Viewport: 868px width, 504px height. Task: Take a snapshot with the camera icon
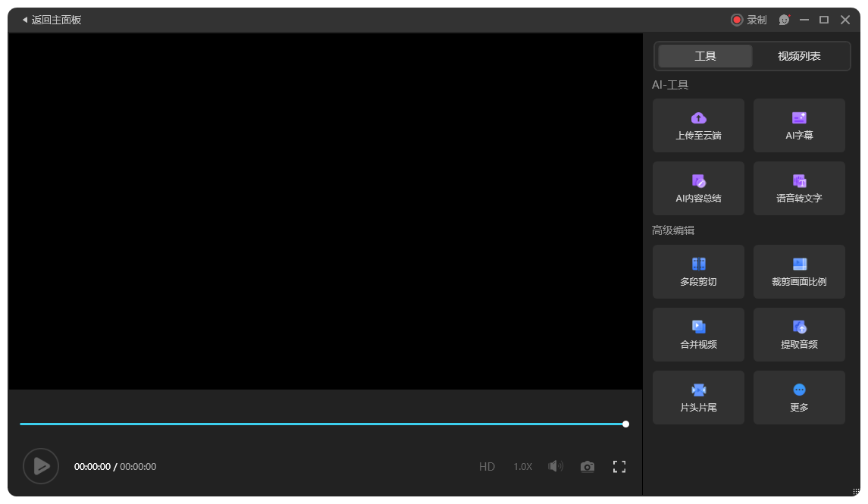(588, 467)
